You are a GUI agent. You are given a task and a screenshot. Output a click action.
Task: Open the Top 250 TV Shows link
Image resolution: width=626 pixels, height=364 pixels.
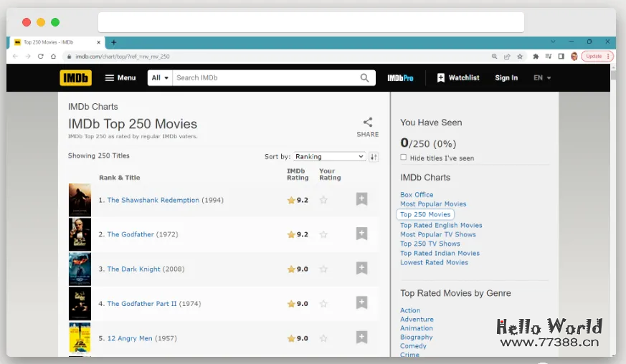click(x=430, y=244)
